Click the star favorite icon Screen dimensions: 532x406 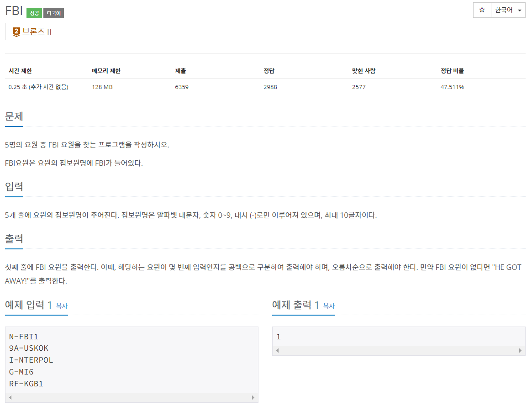482,10
